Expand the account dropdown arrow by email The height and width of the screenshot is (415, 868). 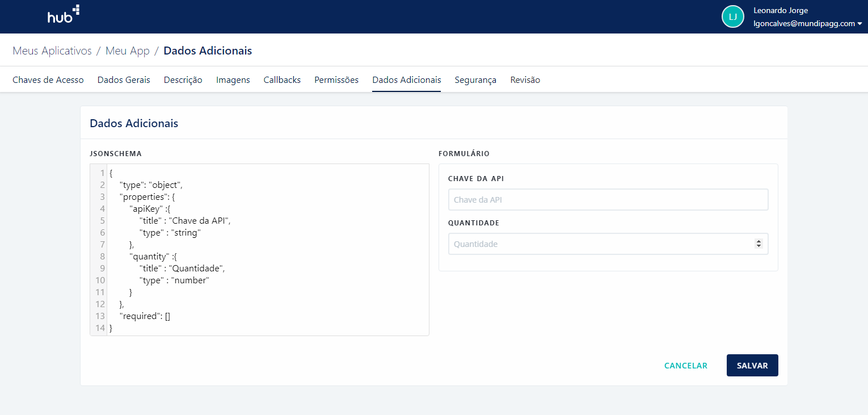click(x=859, y=24)
